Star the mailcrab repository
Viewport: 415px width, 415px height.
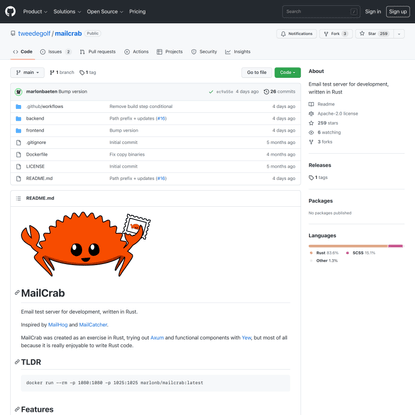(x=374, y=34)
